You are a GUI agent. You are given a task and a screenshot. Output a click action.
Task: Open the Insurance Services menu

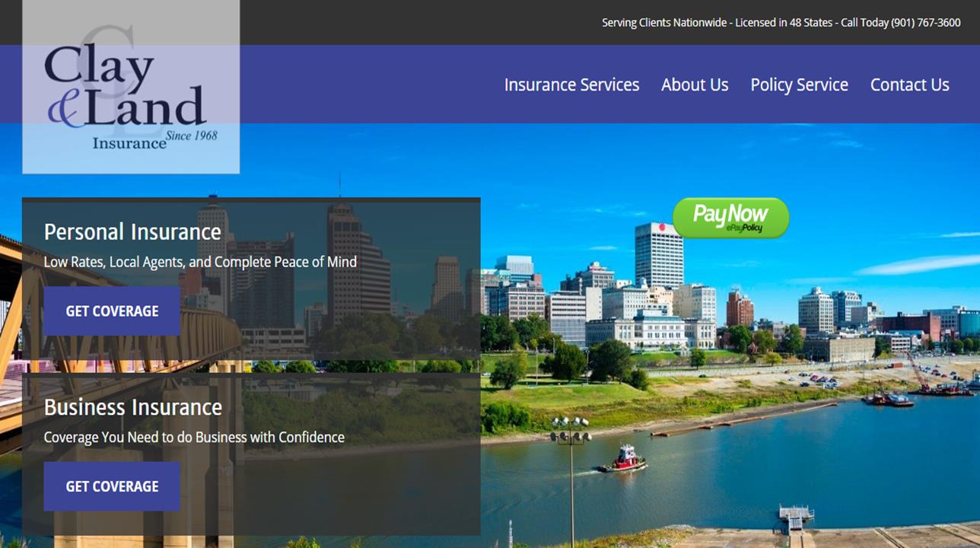pos(571,84)
